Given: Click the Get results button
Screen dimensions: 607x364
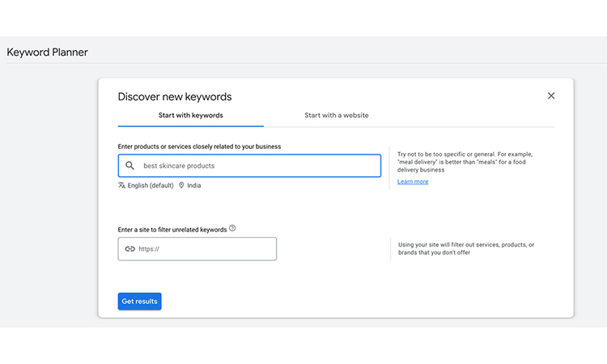Looking at the screenshot, I should (x=139, y=302).
